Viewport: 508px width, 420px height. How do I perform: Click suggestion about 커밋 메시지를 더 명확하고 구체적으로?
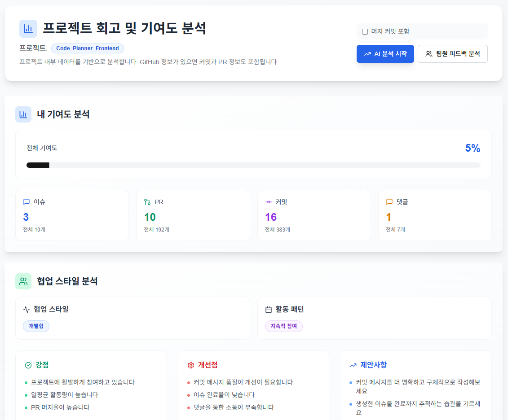click(418, 387)
